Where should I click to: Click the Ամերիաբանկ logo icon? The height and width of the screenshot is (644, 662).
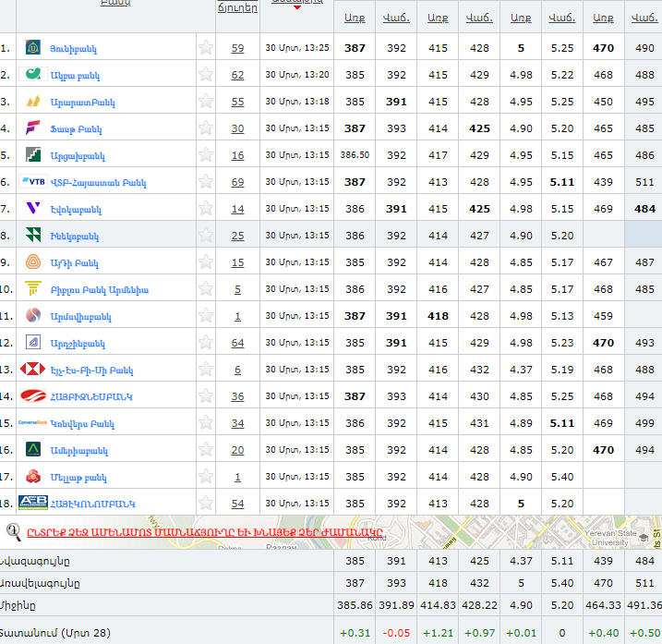(33, 449)
